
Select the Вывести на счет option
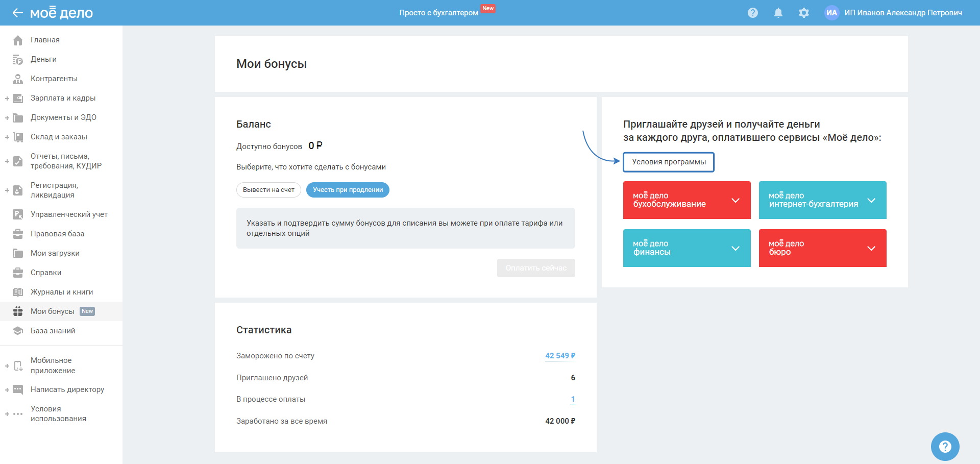click(268, 190)
